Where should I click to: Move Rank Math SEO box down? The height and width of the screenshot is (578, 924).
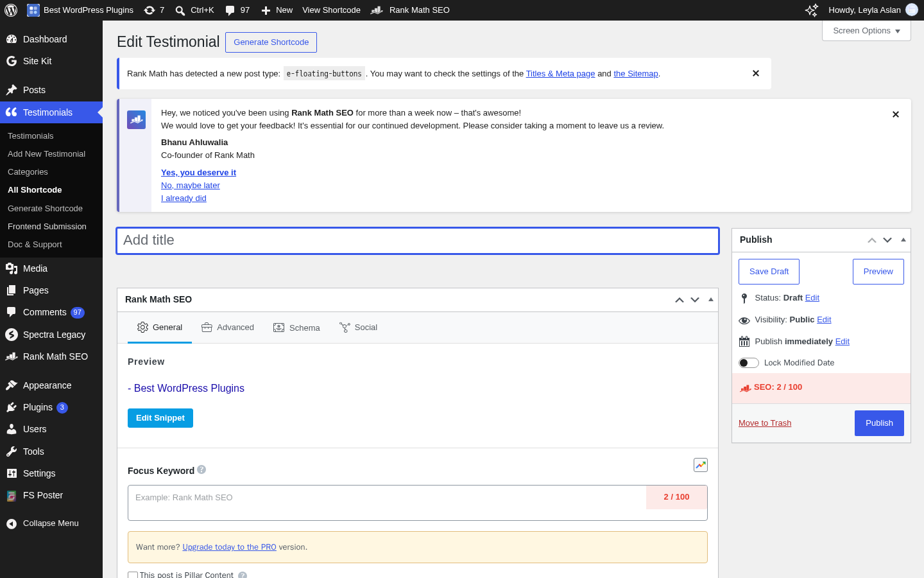coord(695,300)
